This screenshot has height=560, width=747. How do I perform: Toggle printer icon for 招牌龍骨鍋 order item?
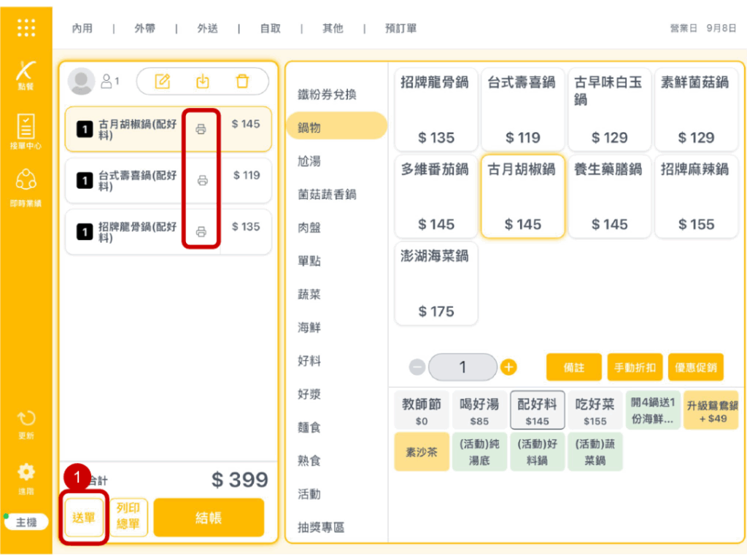[201, 232]
